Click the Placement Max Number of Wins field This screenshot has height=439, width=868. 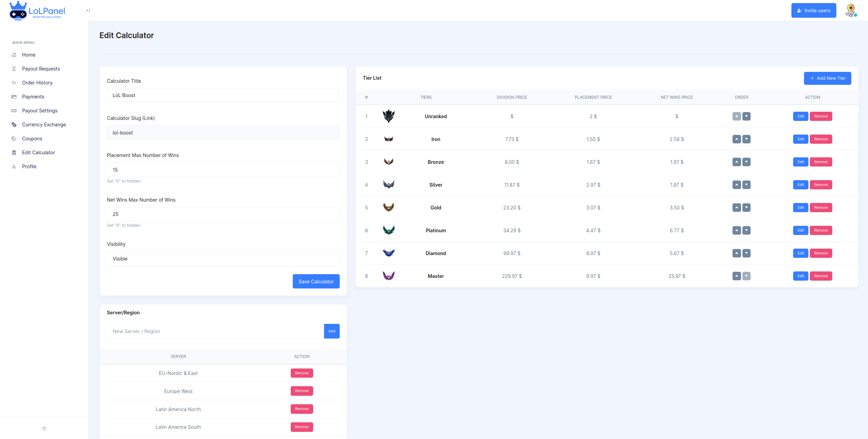tap(223, 170)
